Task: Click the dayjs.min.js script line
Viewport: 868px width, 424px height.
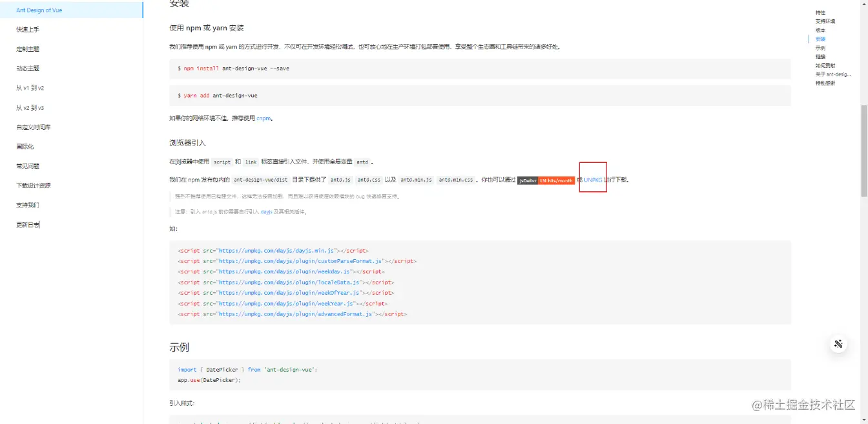Action: click(x=273, y=250)
